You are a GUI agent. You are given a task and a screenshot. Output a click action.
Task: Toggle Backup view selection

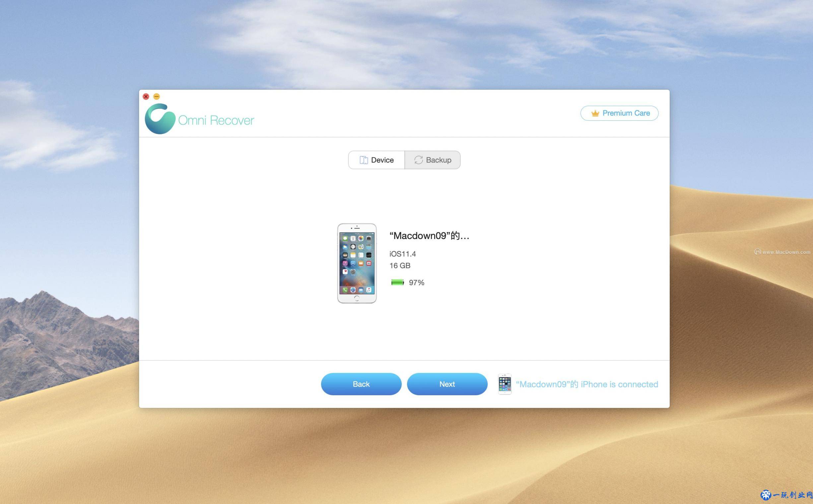[433, 160]
